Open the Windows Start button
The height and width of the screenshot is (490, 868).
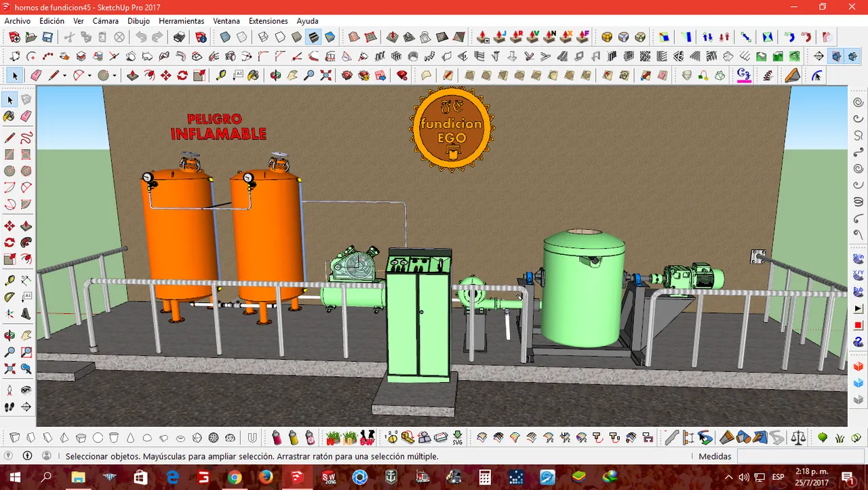coord(15,477)
